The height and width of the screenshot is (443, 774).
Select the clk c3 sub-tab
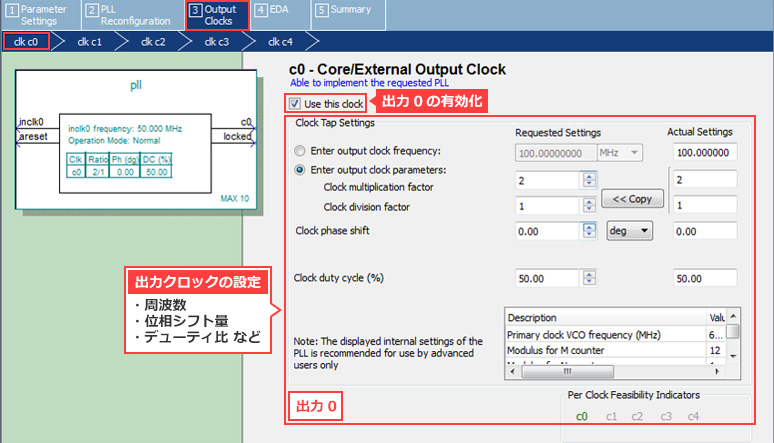[217, 42]
